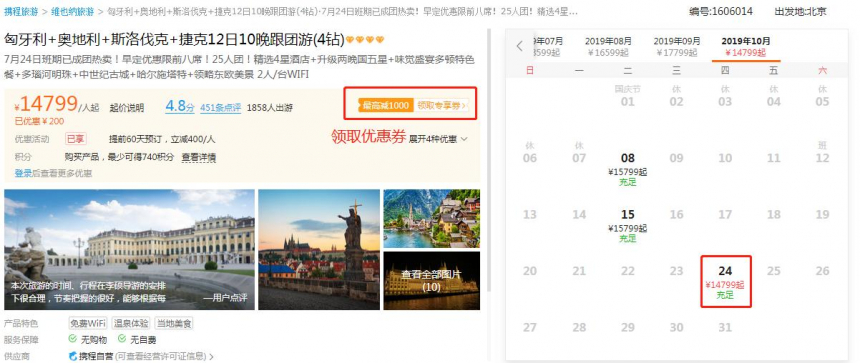Click greyed date 01 labeled 国庆节
This screenshot has width=860, height=363.
pyautogui.click(x=627, y=97)
